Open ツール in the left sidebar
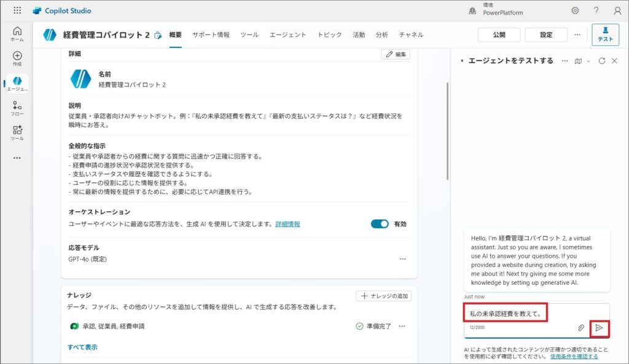Screen dimensions: 629x364 (17, 133)
